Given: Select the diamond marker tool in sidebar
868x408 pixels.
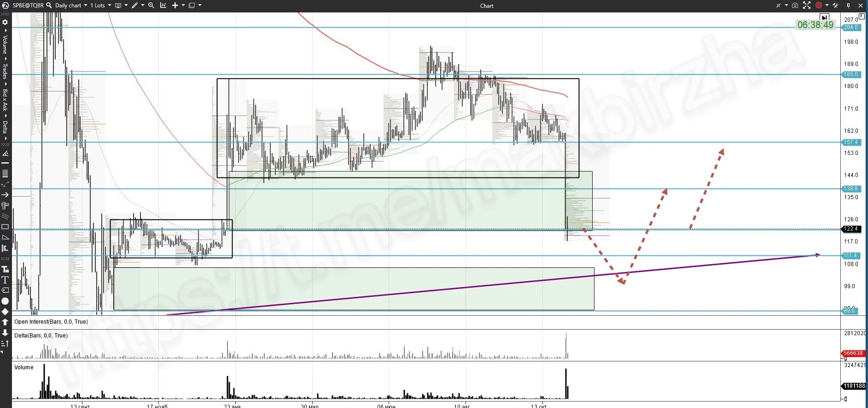Looking at the screenshot, I should [x=5, y=312].
